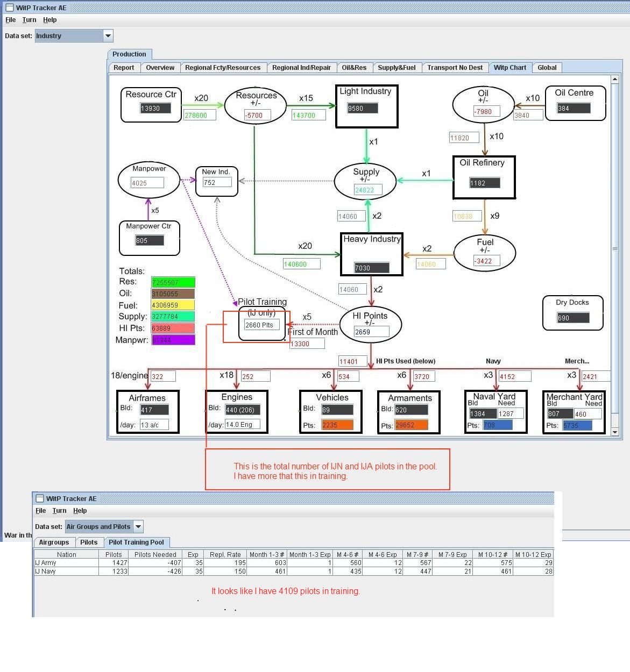Click the Merchant Yard Pts value 5735
Viewport: 630px width, 672px height.
[x=577, y=425]
